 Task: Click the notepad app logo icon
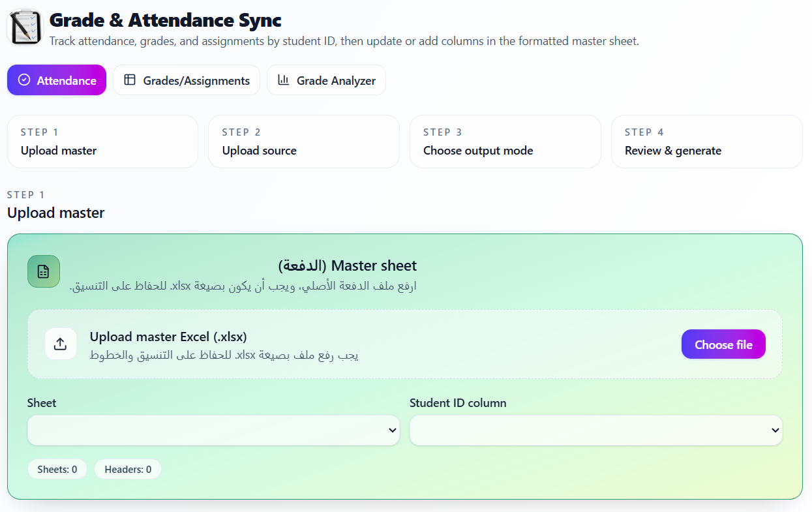(25, 27)
